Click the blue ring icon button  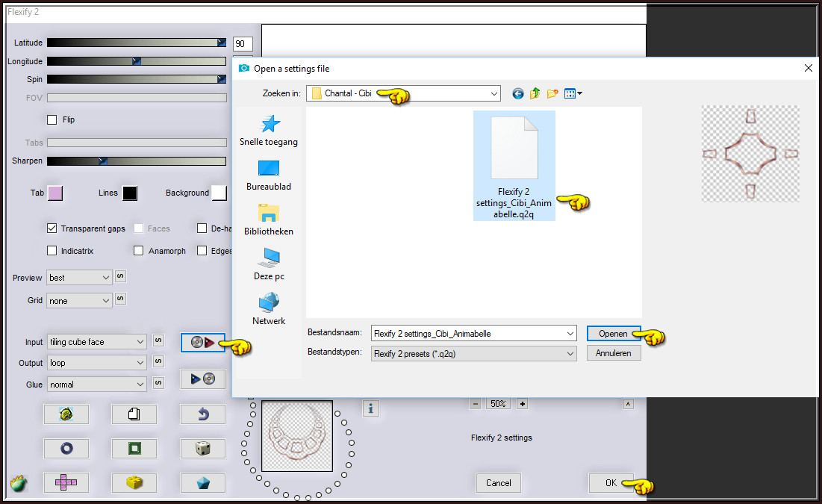[66, 449]
